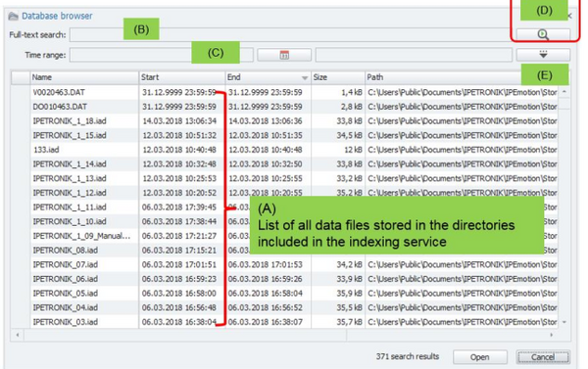Sort by the Start column header
This screenshot has width=588, height=369.
(x=182, y=77)
